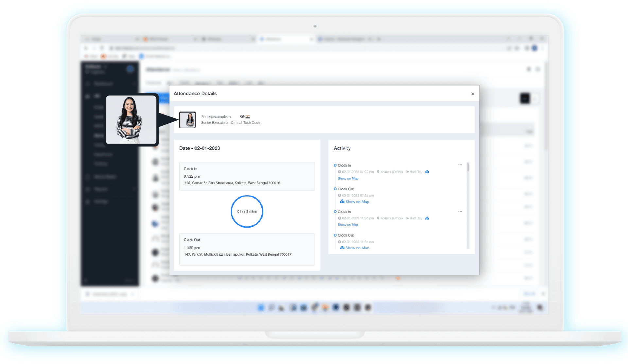Viewport: 628px width, 364px height.
Task: Click the Activity panel heading
Action: pyautogui.click(x=342, y=148)
